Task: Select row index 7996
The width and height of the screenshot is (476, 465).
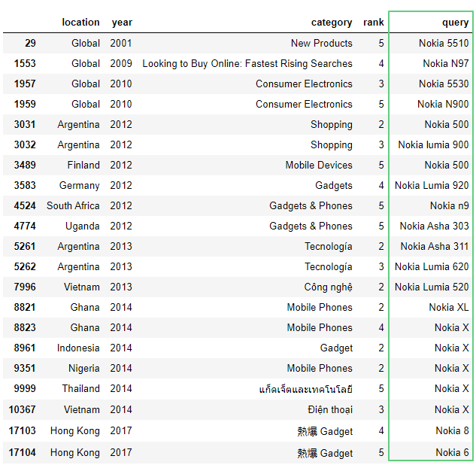Action: pyautogui.click(x=25, y=287)
